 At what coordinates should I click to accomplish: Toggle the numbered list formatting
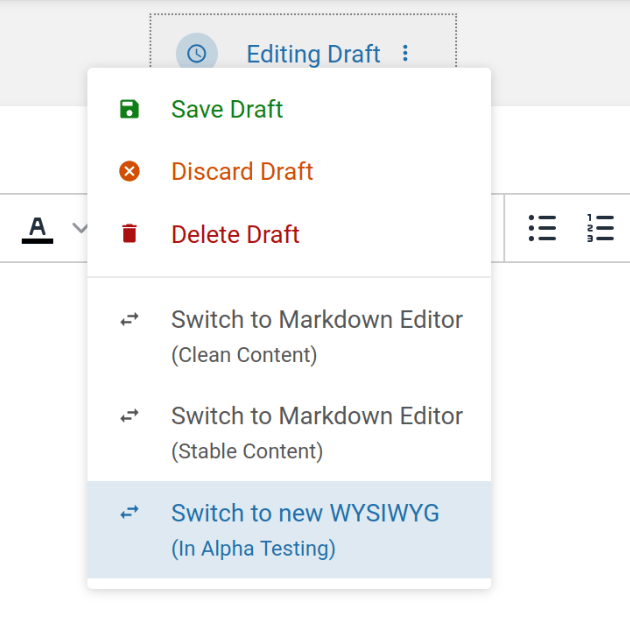coord(600,228)
